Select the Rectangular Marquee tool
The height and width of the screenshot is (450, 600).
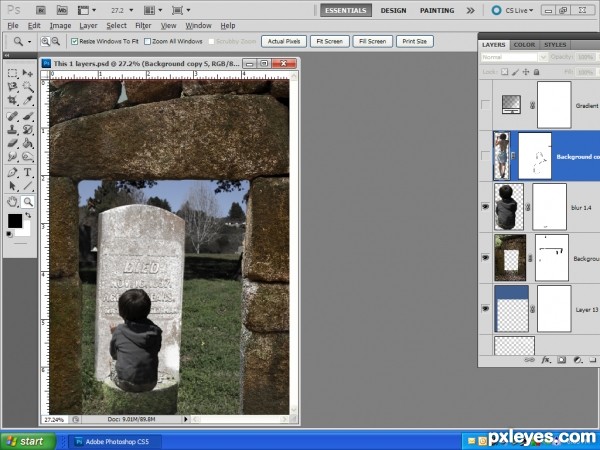(12, 73)
